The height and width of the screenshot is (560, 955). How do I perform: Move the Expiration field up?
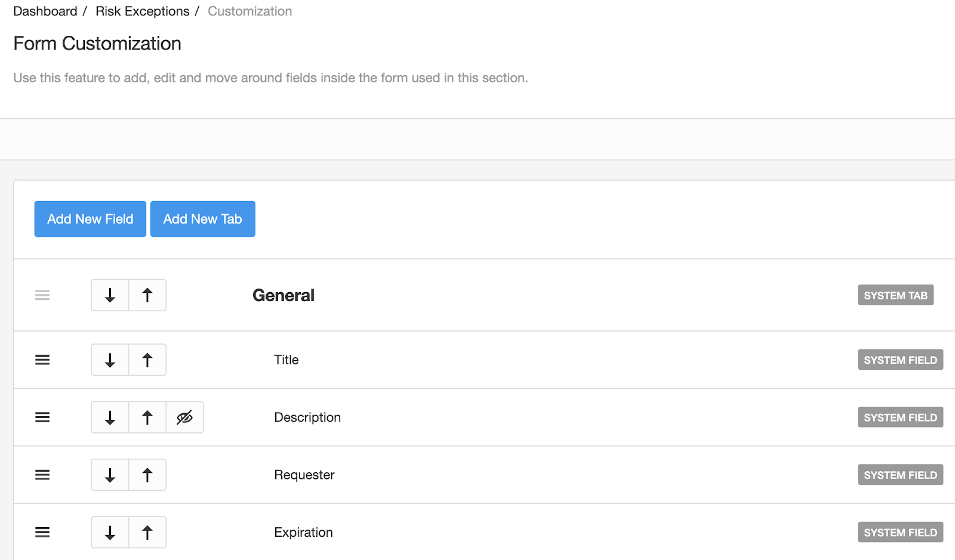pyautogui.click(x=147, y=533)
